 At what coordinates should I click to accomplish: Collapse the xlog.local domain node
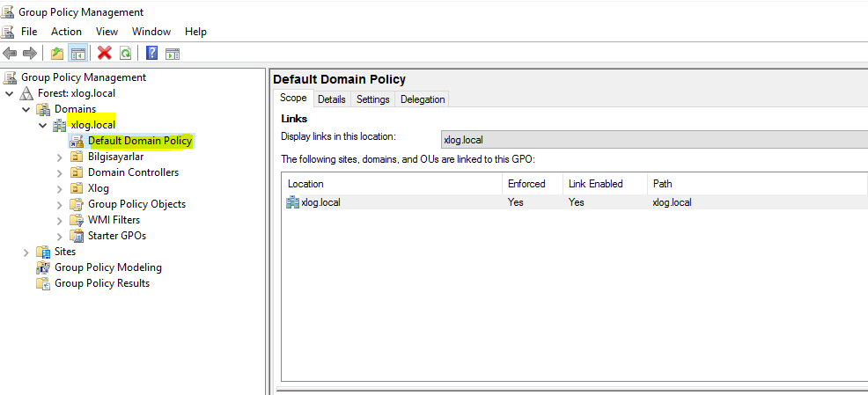click(42, 126)
